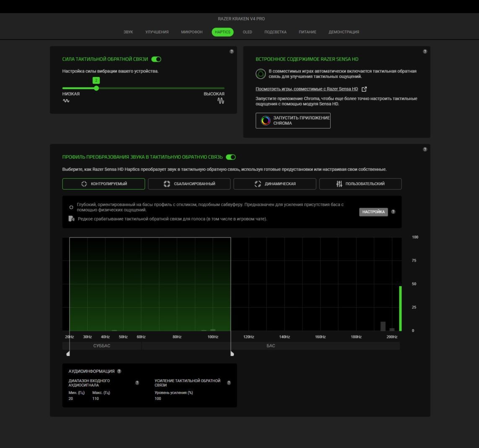
Task: Click the profile icon beside bass description text
Action: [71, 207]
